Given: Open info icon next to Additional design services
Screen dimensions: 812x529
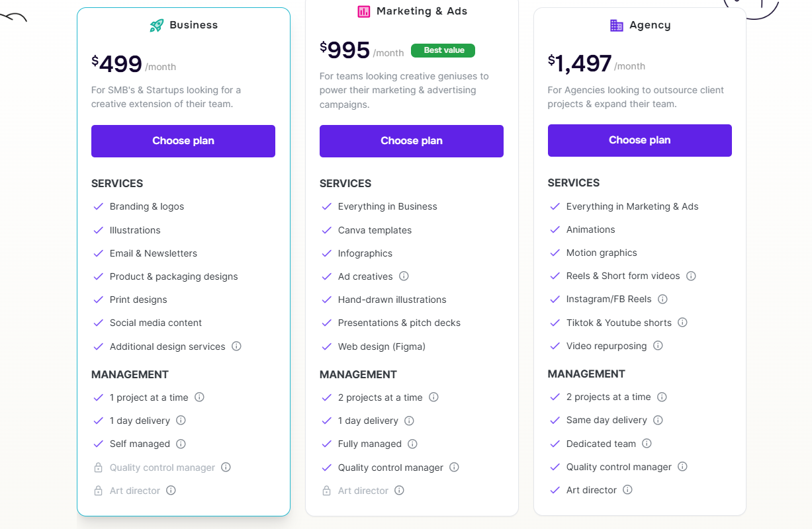Looking at the screenshot, I should [236, 346].
